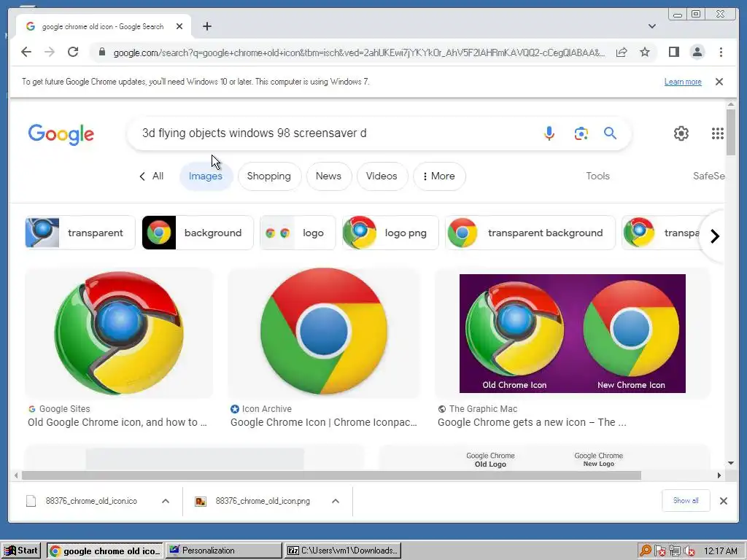747x560 pixels.
Task: Filter by the logo chip
Action: pos(298,233)
